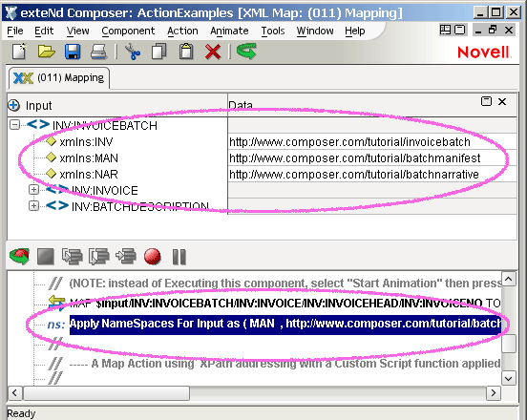Stop animation using the gray square button

[x=46, y=257]
